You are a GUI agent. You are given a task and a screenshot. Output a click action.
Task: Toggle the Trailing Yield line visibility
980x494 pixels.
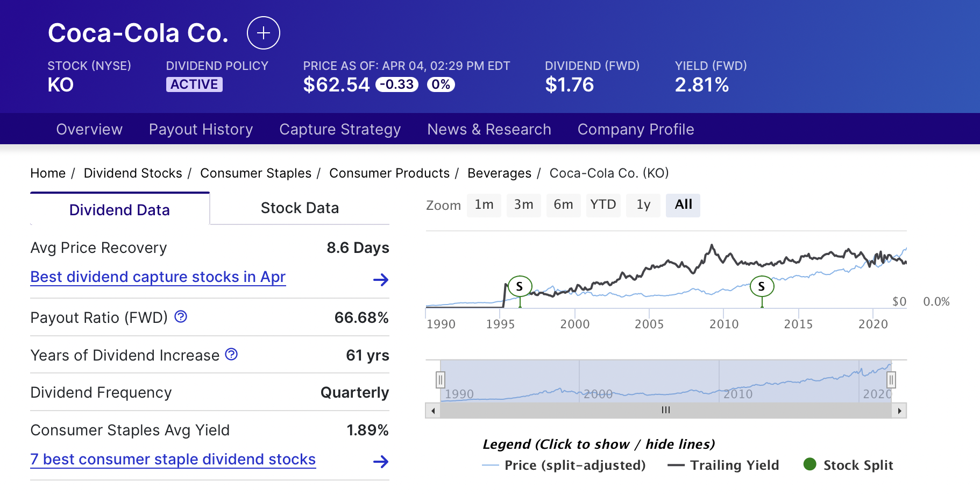click(735, 464)
